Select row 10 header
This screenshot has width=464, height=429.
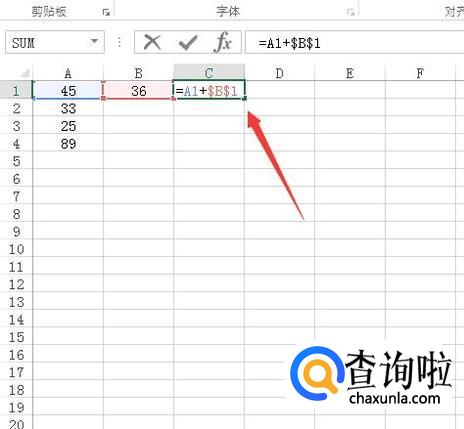(16, 249)
